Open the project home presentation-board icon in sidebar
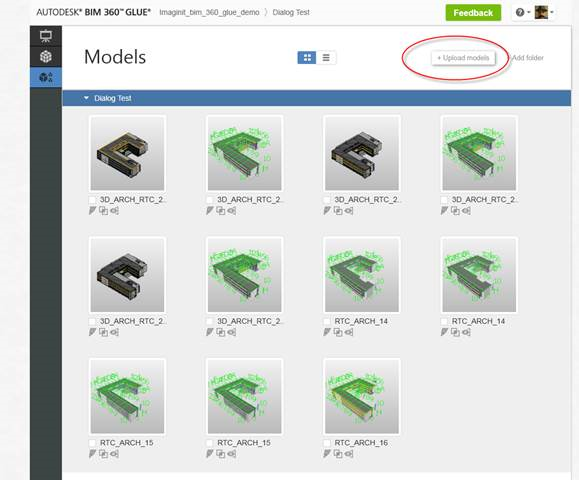This screenshot has width=579, height=480. pos(46,36)
